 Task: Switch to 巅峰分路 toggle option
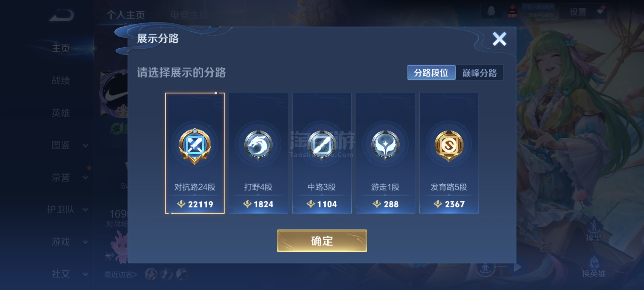pyautogui.click(x=479, y=73)
